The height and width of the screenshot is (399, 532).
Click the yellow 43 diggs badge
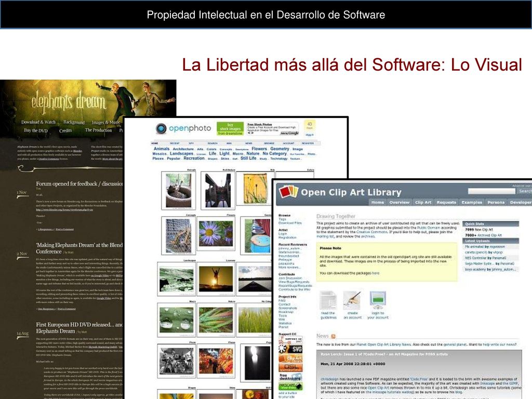pyautogui.click(x=309, y=127)
